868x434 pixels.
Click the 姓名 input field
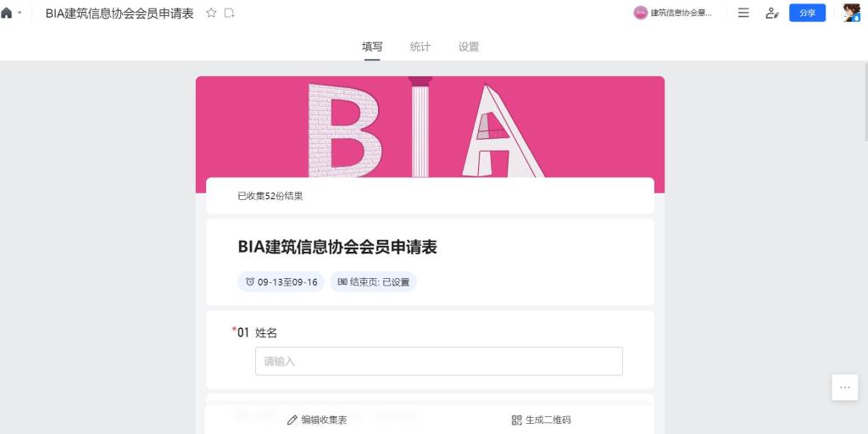click(438, 361)
